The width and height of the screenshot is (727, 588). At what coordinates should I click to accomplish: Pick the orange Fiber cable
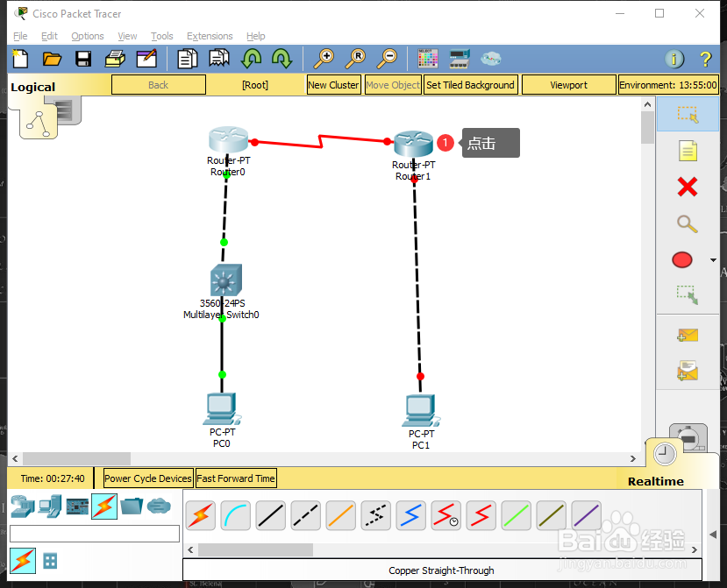tap(341, 515)
